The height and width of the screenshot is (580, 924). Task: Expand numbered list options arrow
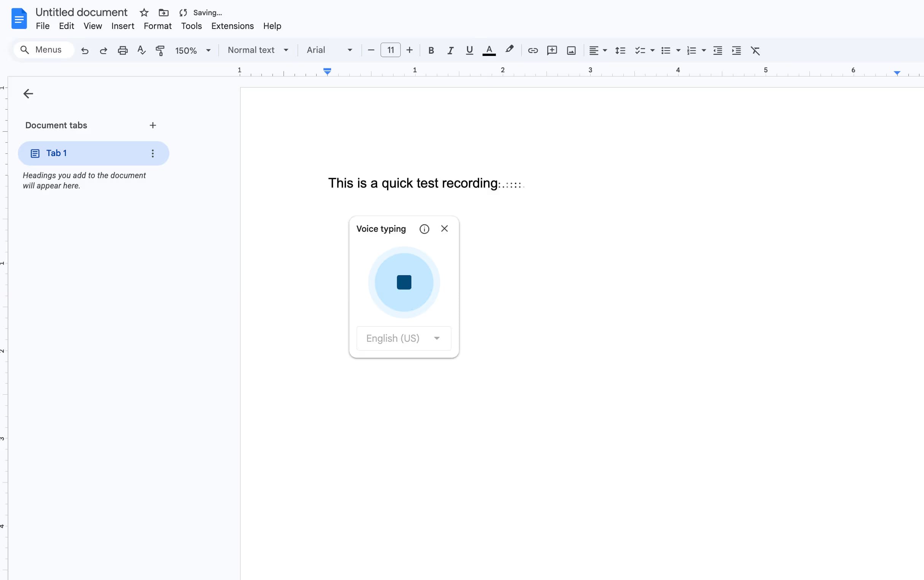pos(704,50)
